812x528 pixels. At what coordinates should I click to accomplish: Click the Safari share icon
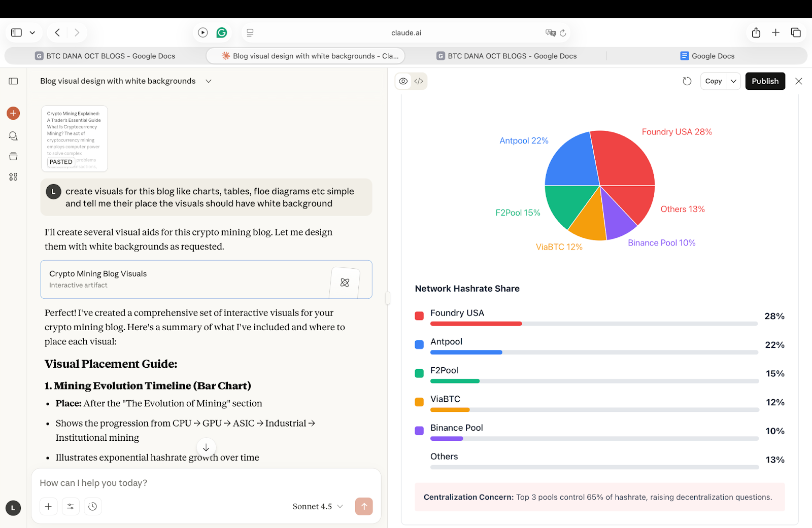pos(756,32)
